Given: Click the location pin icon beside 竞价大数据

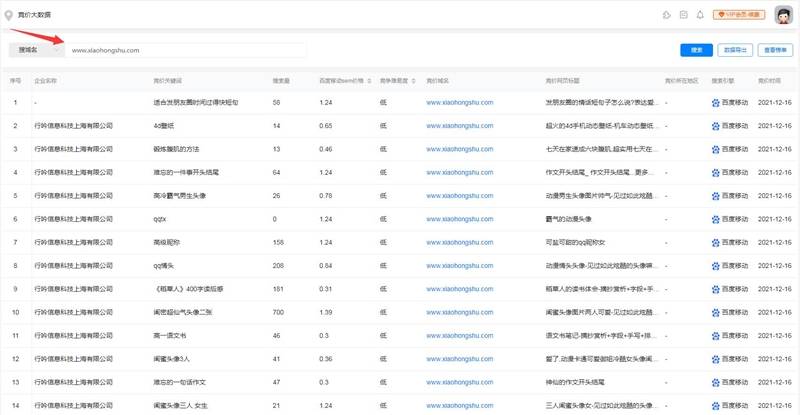Looking at the screenshot, I should pyautogui.click(x=9, y=15).
